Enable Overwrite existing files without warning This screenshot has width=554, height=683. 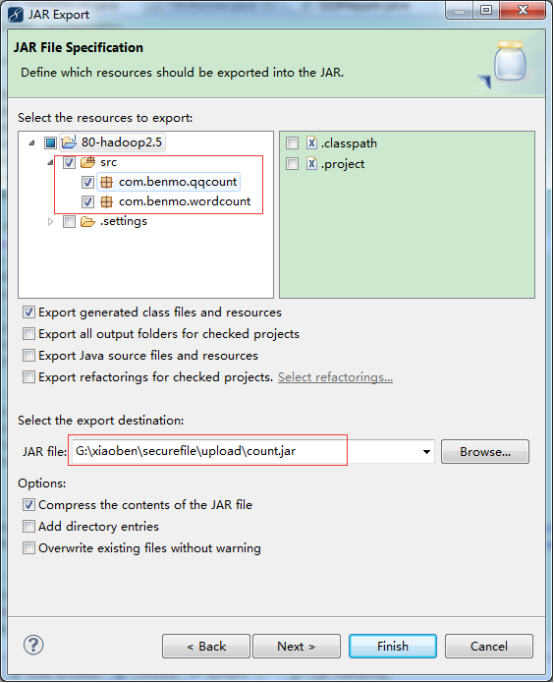[29, 548]
